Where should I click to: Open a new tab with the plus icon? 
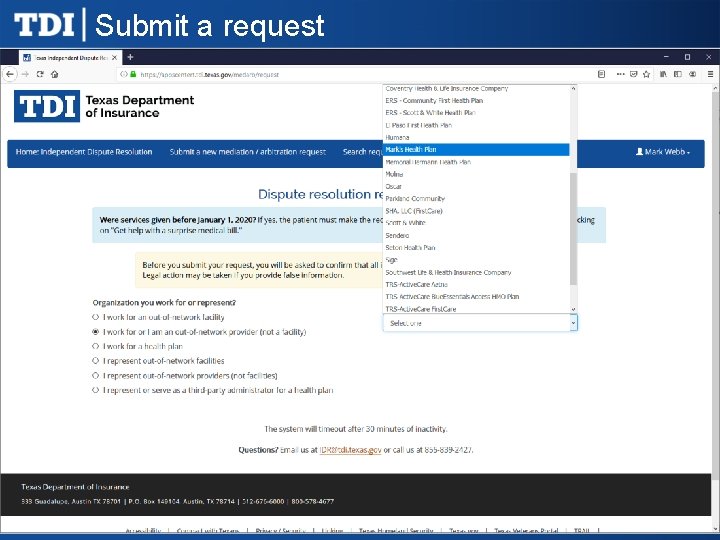pos(130,57)
